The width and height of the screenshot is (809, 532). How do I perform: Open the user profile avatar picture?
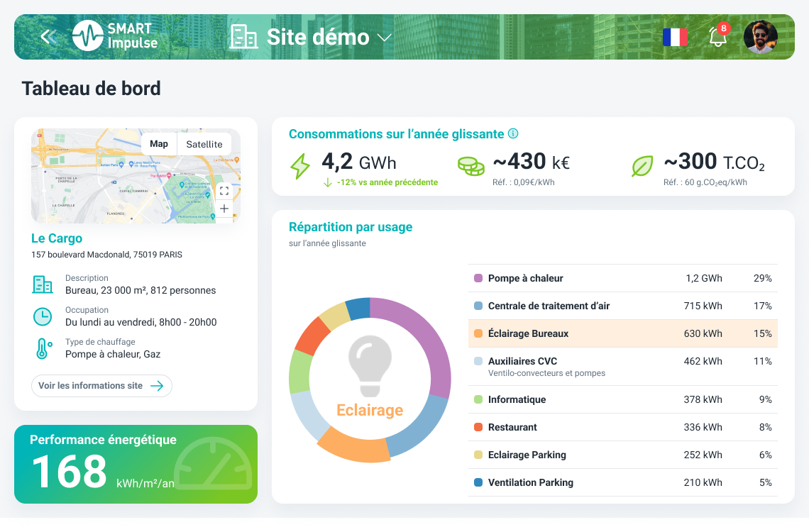point(761,37)
